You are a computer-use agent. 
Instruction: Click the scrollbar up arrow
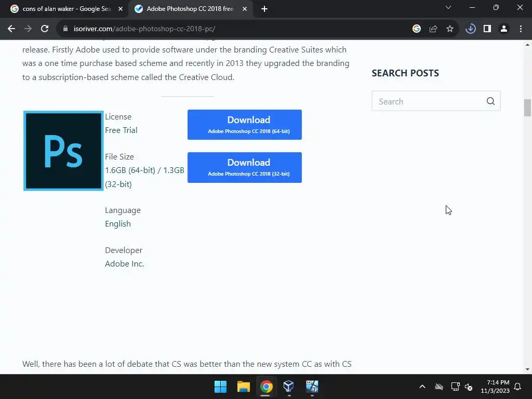point(527,45)
